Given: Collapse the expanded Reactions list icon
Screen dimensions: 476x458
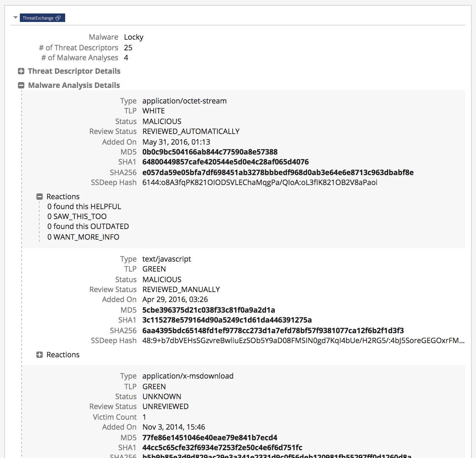Looking at the screenshot, I should point(40,197).
